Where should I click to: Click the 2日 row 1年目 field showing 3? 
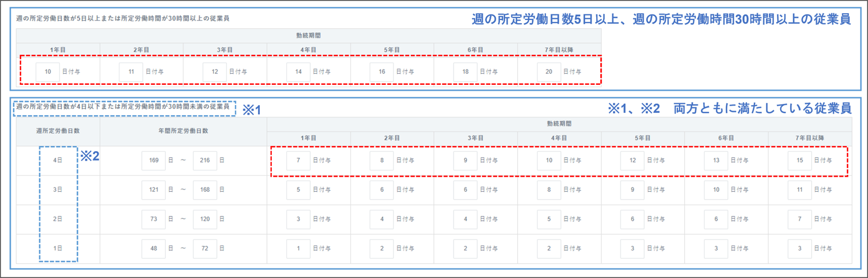click(x=299, y=219)
